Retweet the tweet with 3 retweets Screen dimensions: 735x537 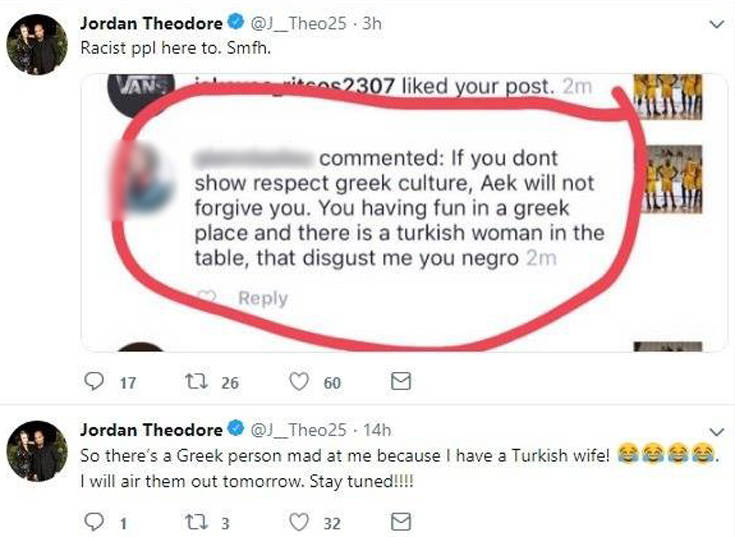point(196,522)
